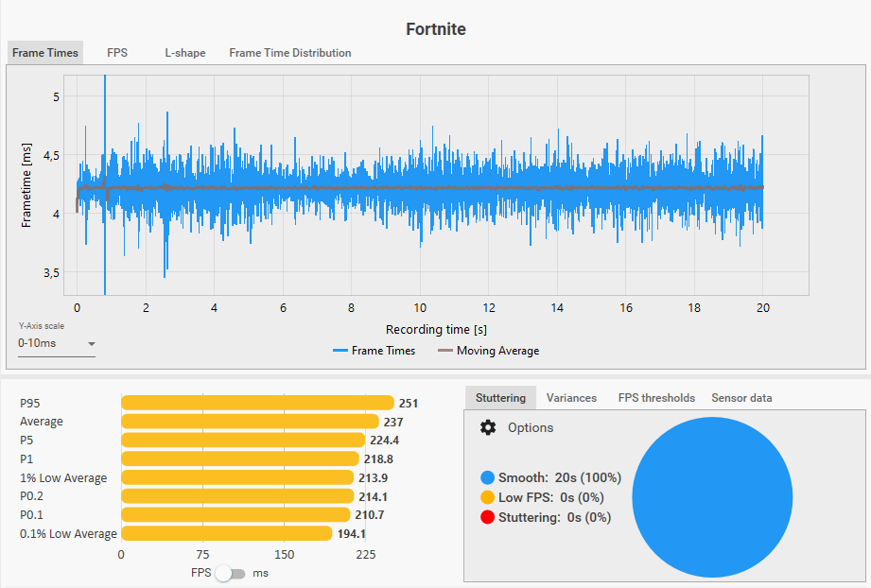Click the tall frame time spike line
871x588 pixels.
(104, 185)
